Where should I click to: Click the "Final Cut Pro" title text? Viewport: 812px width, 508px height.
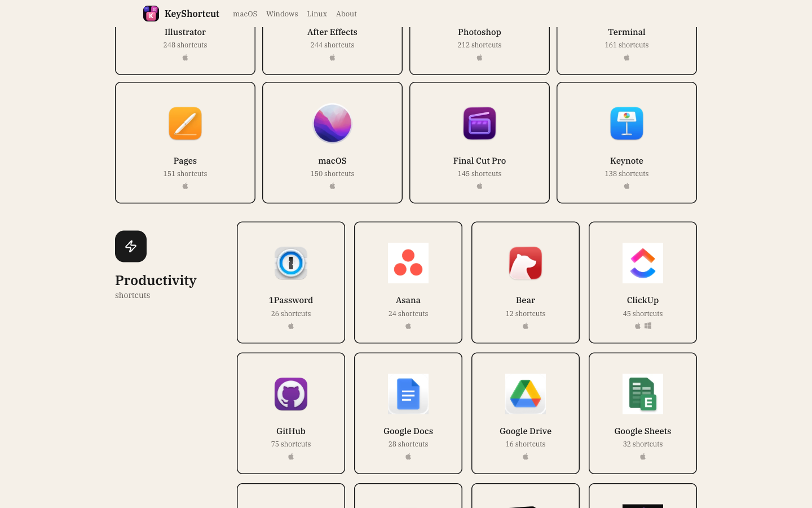(479, 161)
